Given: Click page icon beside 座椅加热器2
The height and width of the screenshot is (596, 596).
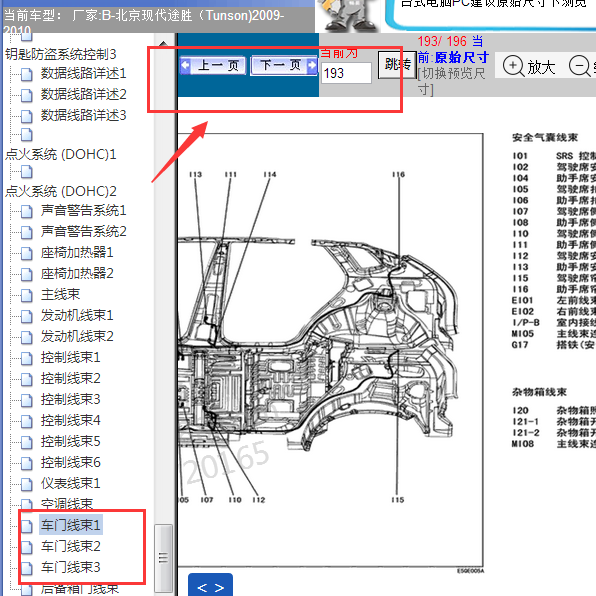Looking at the screenshot, I should [27, 274].
